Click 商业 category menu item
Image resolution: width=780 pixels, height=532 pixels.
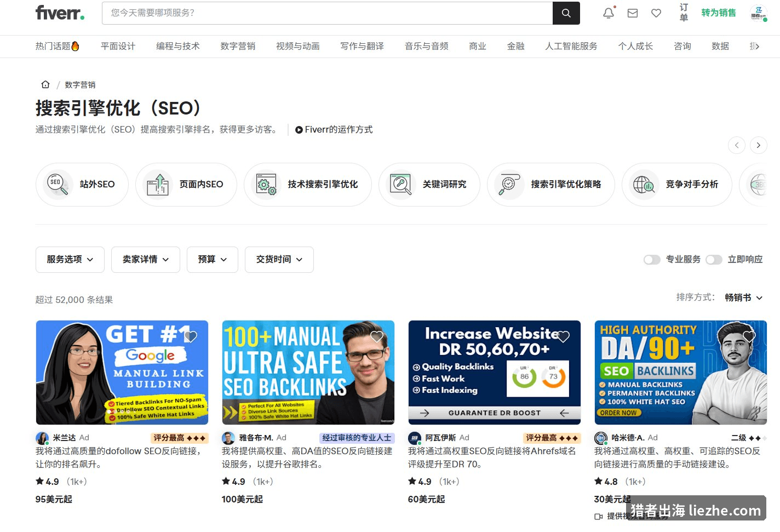[x=478, y=46]
